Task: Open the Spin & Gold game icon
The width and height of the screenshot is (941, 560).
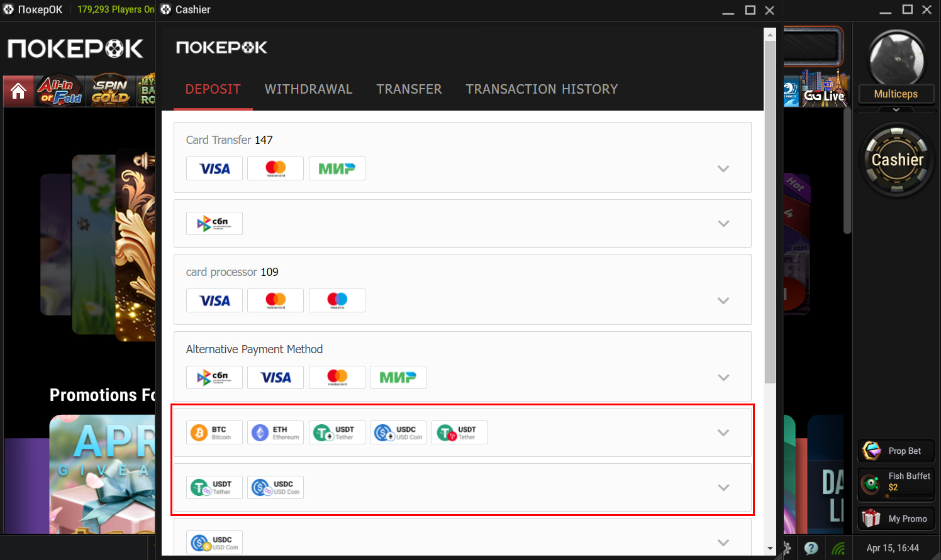Action: (111, 91)
